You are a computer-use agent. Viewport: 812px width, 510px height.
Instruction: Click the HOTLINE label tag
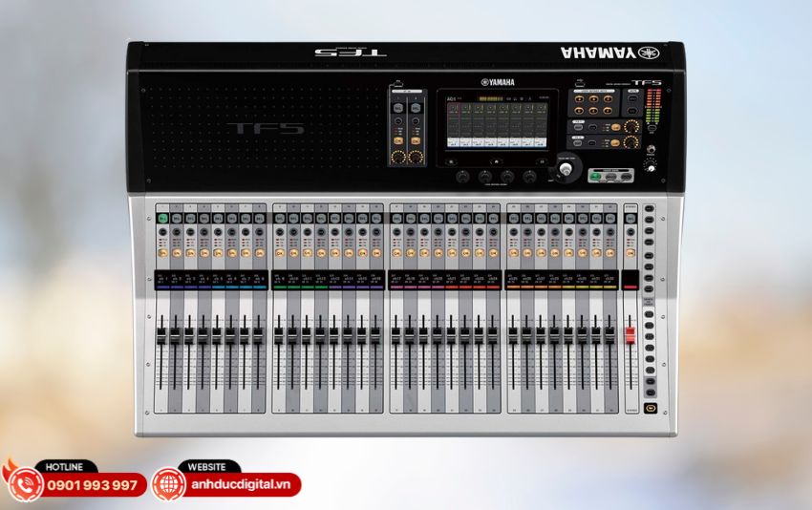64,466
